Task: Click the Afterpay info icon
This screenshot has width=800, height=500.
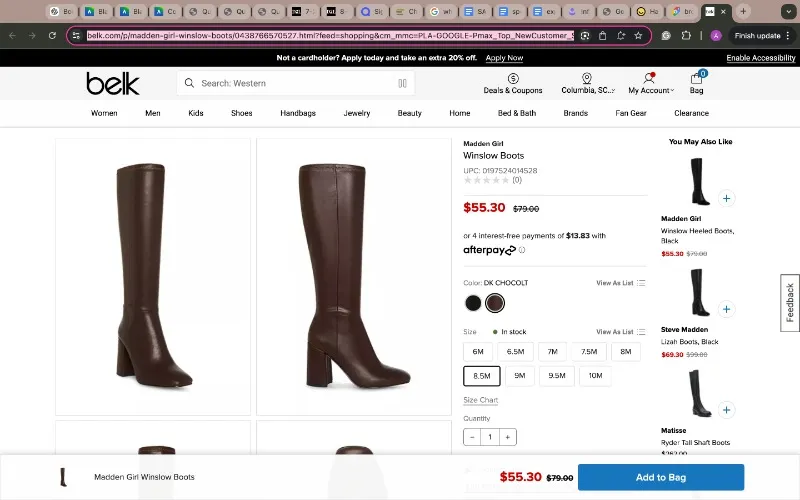Action: tap(521, 250)
